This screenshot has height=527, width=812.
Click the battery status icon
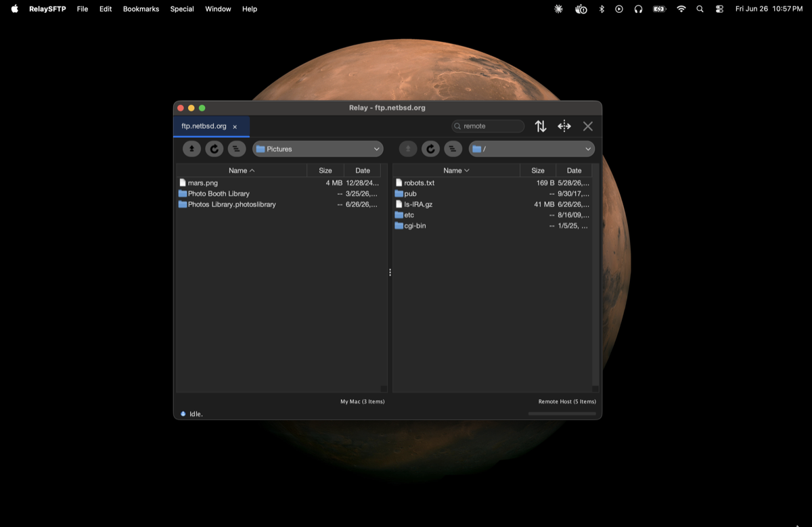point(660,9)
